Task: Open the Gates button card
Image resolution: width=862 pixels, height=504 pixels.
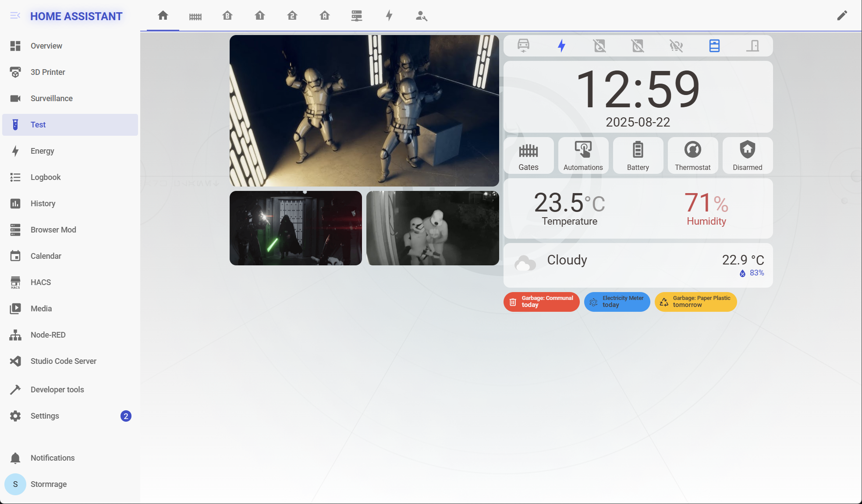Action: click(529, 155)
